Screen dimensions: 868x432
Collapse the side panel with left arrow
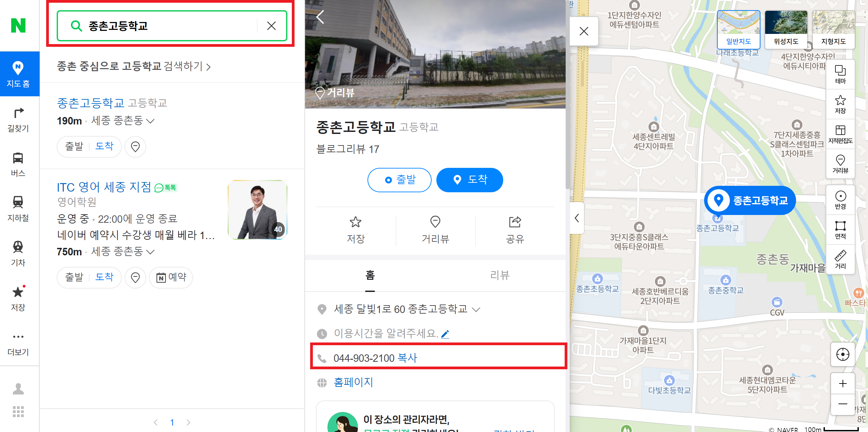pos(577,218)
